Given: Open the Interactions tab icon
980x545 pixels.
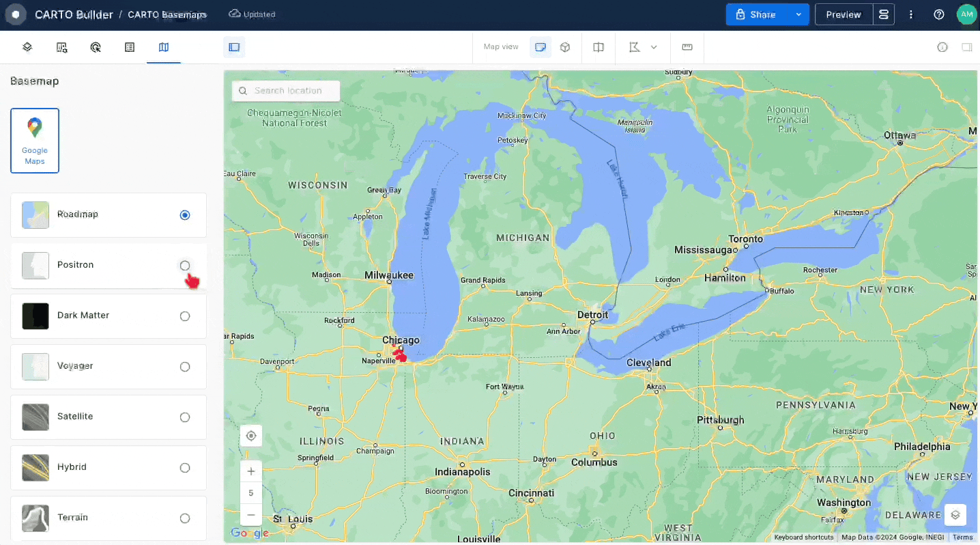Looking at the screenshot, I should point(96,47).
